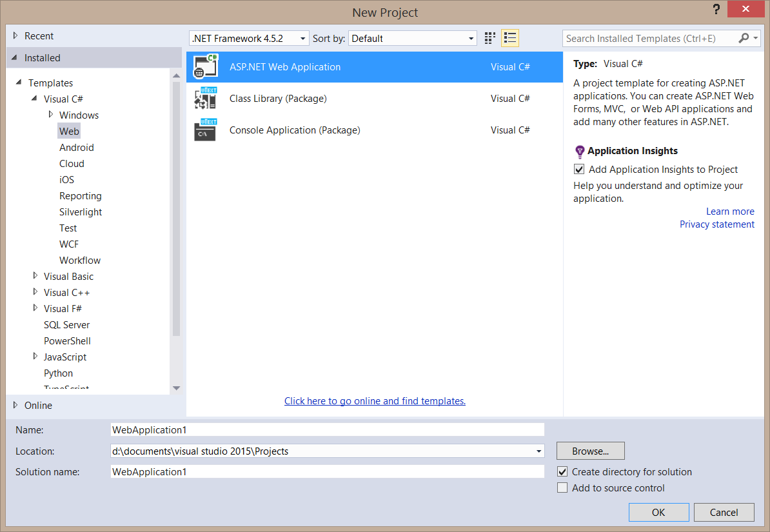Uncheck Create directory for solution

coord(562,471)
